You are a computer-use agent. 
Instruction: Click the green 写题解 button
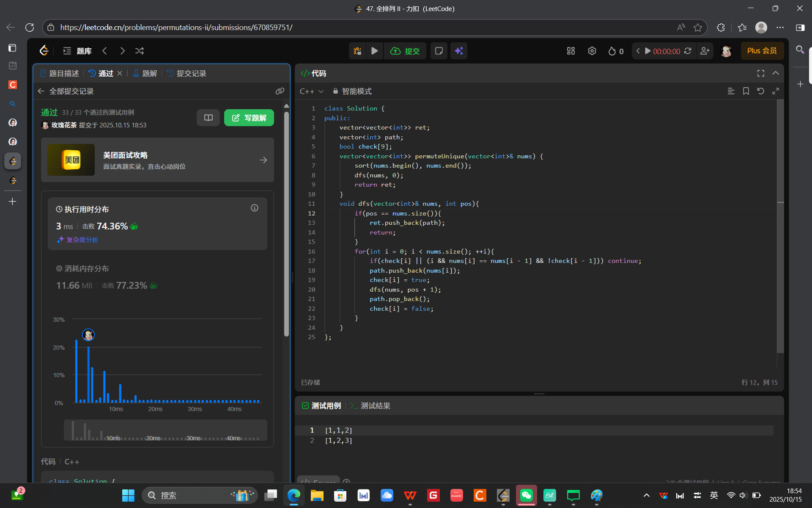point(249,118)
